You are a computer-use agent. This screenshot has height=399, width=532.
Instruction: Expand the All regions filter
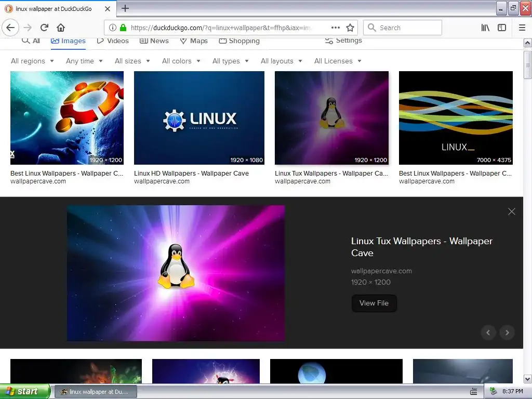32,61
